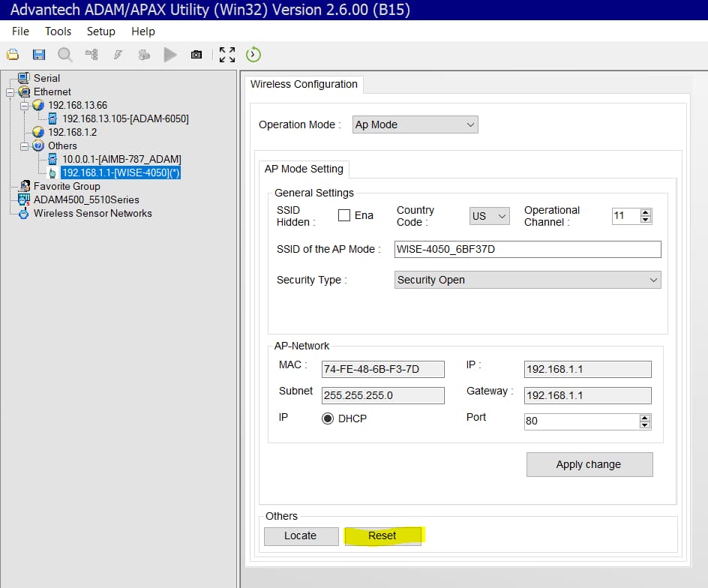Select 192.168.13.105-[ADAM-6050] tree item
Screen dimensions: 708x588
(x=125, y=118)
